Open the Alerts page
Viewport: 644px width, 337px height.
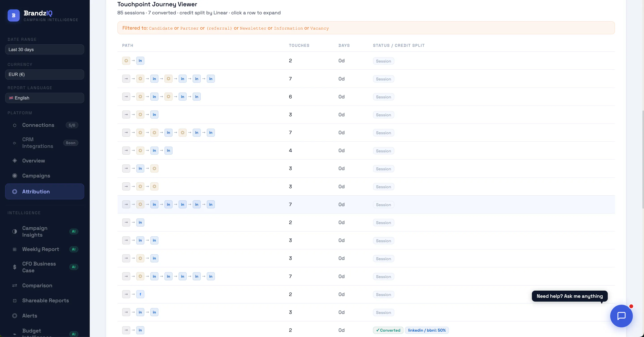pyautogui.click(x=45, y=316)
